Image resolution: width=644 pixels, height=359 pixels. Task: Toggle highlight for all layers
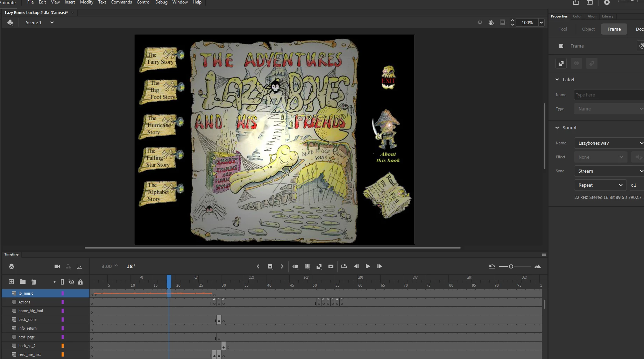55,282
